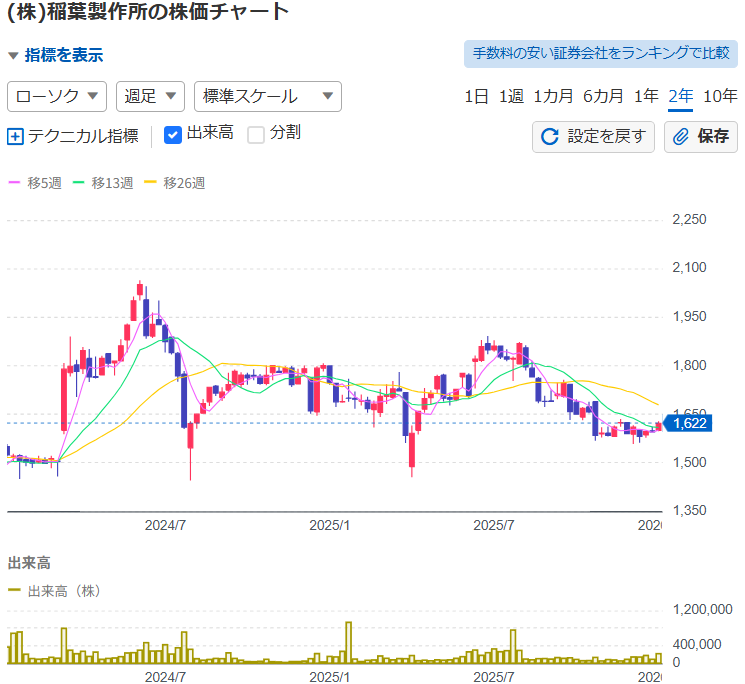Screen dimensions: 745x684
Task: Open the ローソク chart type dropdown
Action: 57,96
